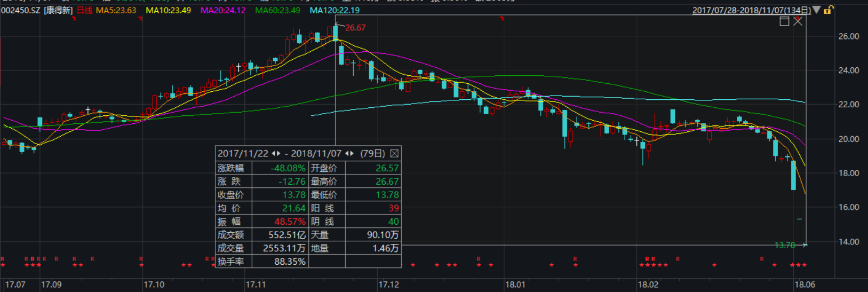
Task: Click the 22.00 price axis label
Action: coord(849,105)
